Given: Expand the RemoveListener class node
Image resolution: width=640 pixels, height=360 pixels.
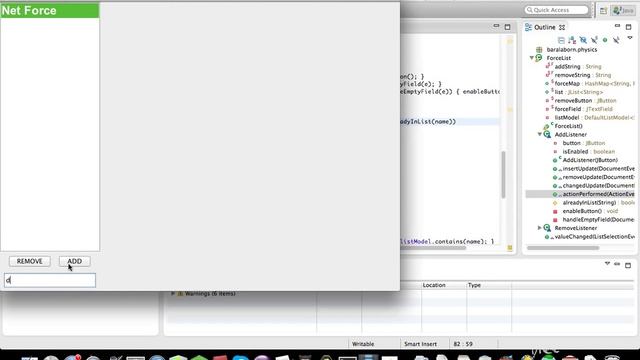Looking at the screenshot, I should pos(540,228).
